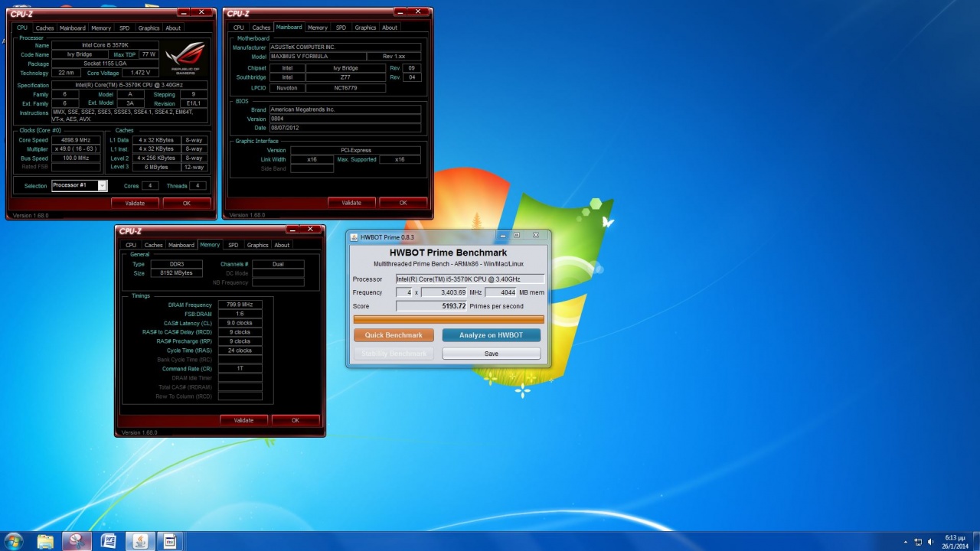Viewport: 980px width, 551px height.
Task: Click Core Speed value 4898.9 MHz
Action: click(76, 140)
